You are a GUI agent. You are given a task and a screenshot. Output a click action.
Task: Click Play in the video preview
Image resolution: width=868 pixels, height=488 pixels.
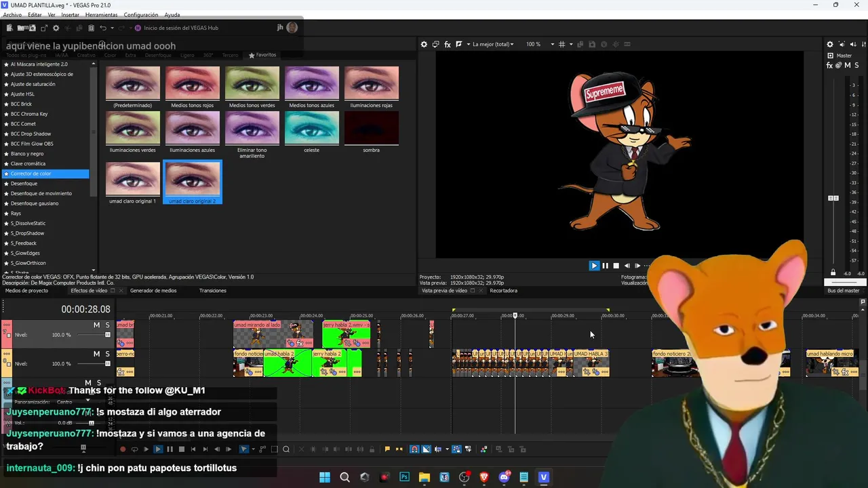pyautogui.click(x=594, y=266)
